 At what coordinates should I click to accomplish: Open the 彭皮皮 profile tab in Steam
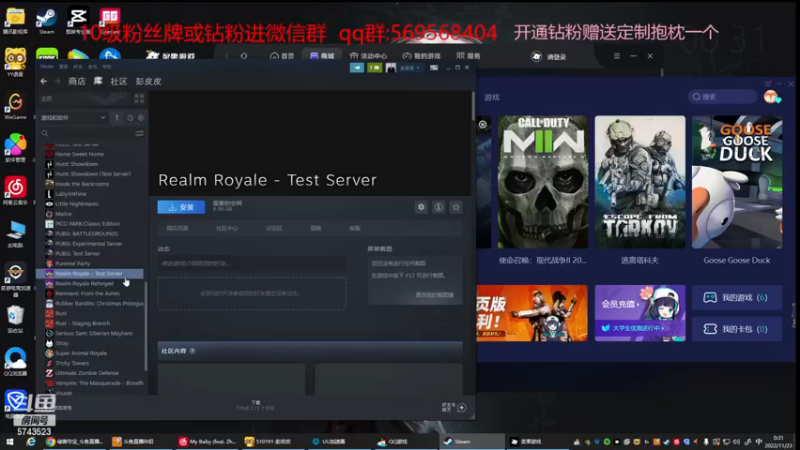pos(148,81)
